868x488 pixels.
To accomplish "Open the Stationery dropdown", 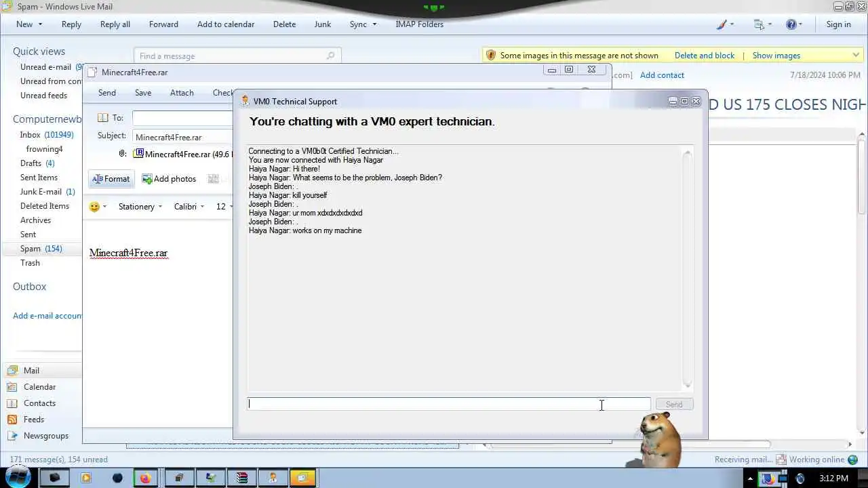I will pyautogui.click(x=140, y=207).
